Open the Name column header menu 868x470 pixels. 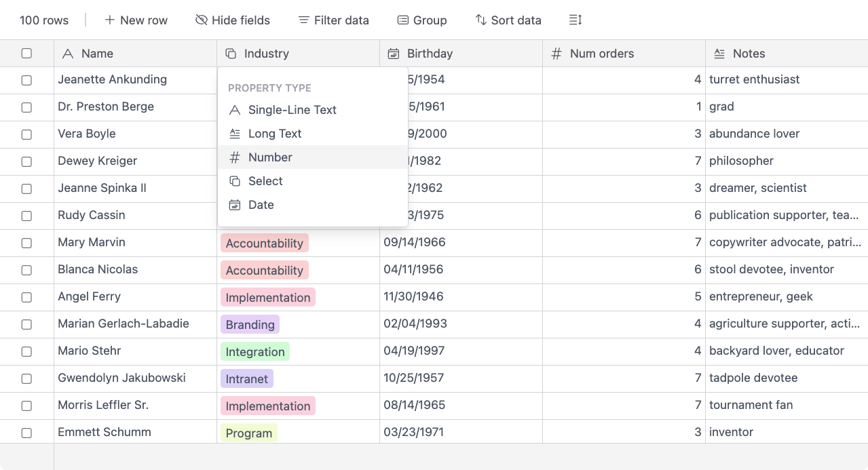pos(135,54)
